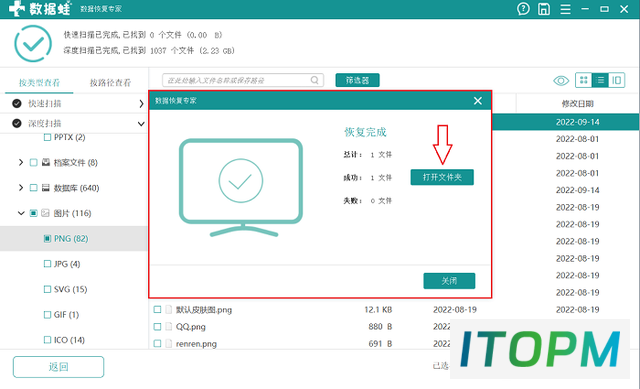Screen dimensions: 640x389
Task: Click the file name search field
Action: (x=243, y=80)
